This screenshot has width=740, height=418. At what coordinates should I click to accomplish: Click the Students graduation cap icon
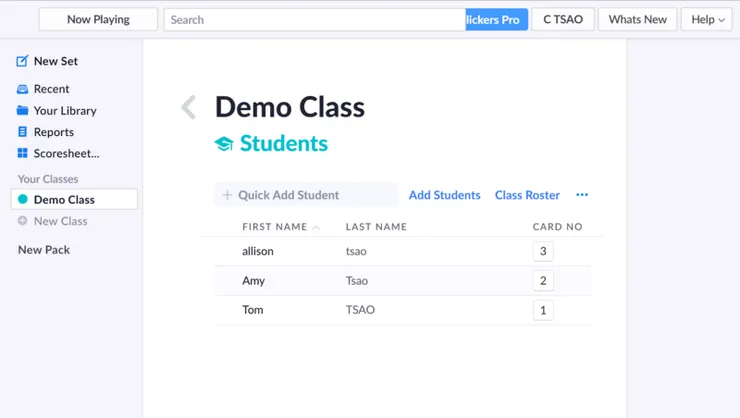coord(224,144)
